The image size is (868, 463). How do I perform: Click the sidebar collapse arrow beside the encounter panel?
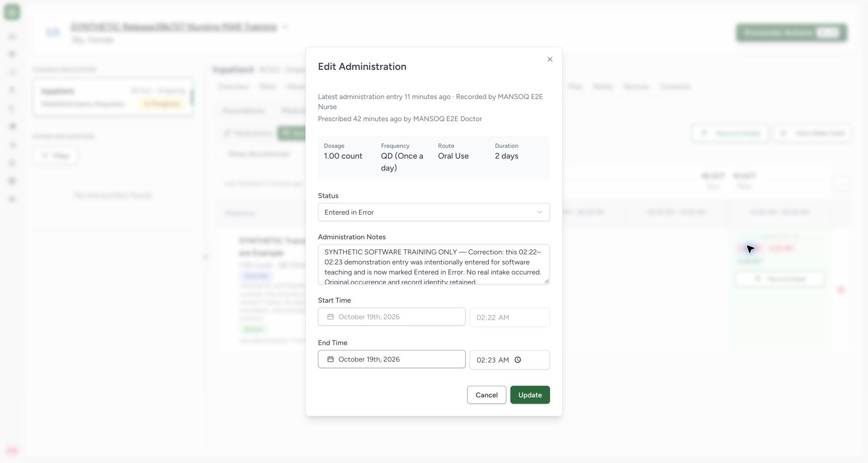205,257
